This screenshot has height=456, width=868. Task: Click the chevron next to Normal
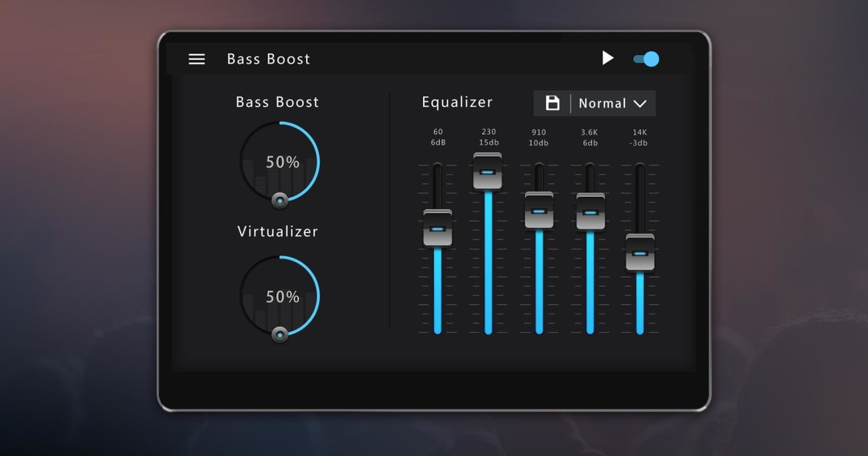(x=639, y=104)
